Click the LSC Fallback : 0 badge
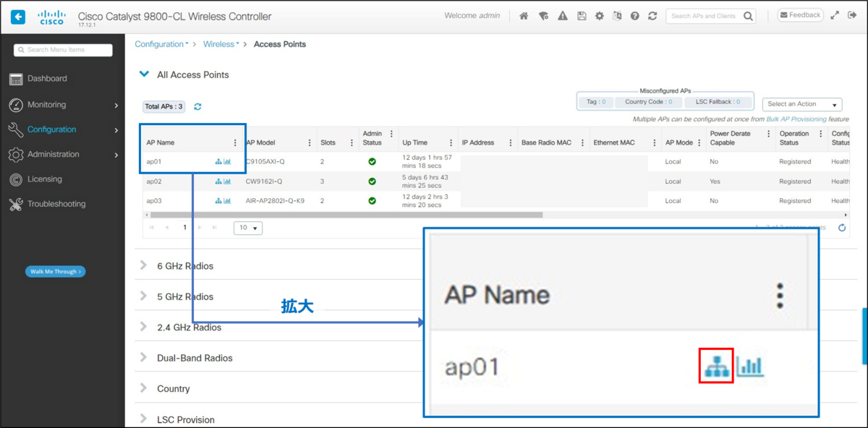The image size is (868, 428). (x=718, y=102)
